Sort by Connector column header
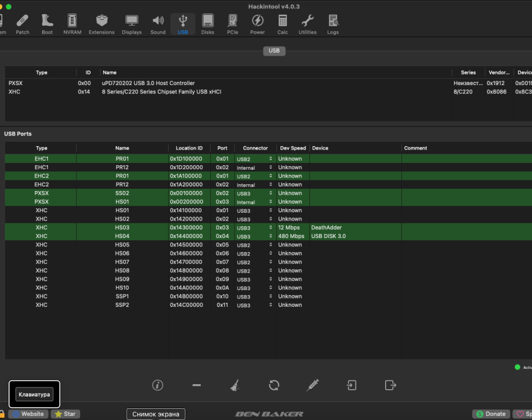The height and width of the screenshot is (420, 532). click(x=255, y=148)
